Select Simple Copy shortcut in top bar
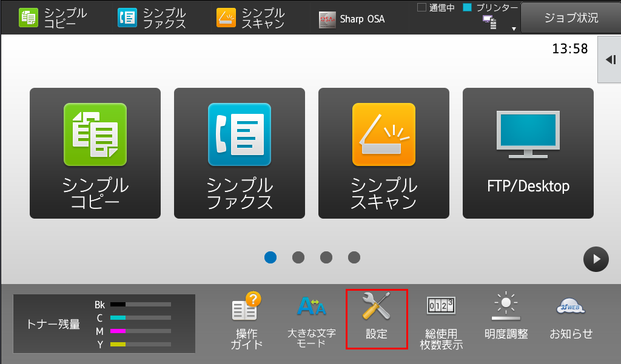Screen dimensions: 621x364 click(53, 18)
